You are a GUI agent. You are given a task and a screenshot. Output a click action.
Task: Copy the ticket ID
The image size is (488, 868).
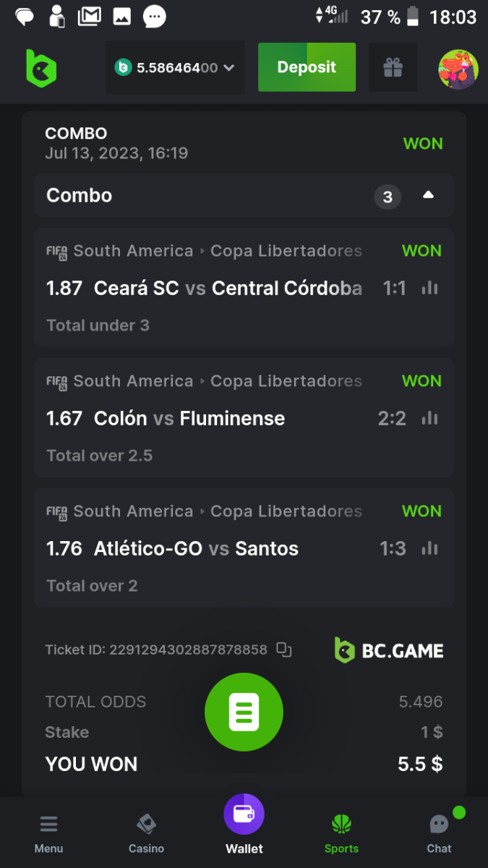tap(284, 650)
